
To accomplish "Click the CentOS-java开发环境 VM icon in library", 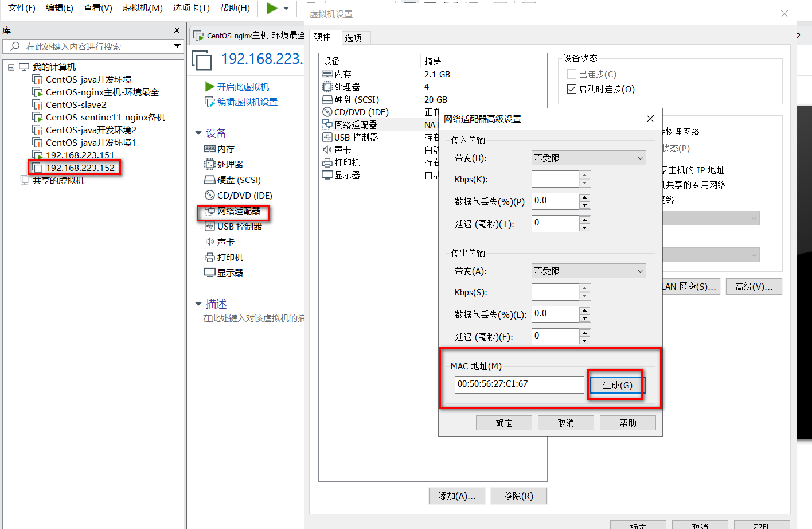I will (38, 79).
